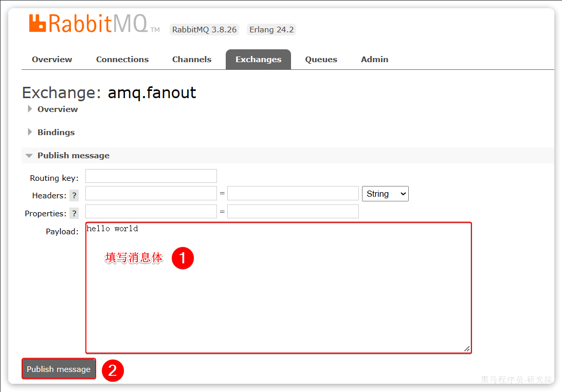Show help for Headers question mark
562x392 pixels.
(x=74, y=195)
